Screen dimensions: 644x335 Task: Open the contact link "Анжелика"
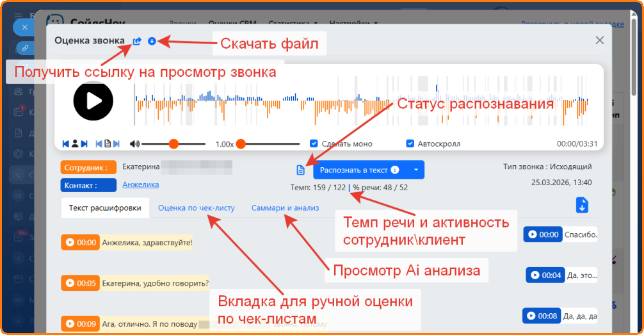point(140,184)
